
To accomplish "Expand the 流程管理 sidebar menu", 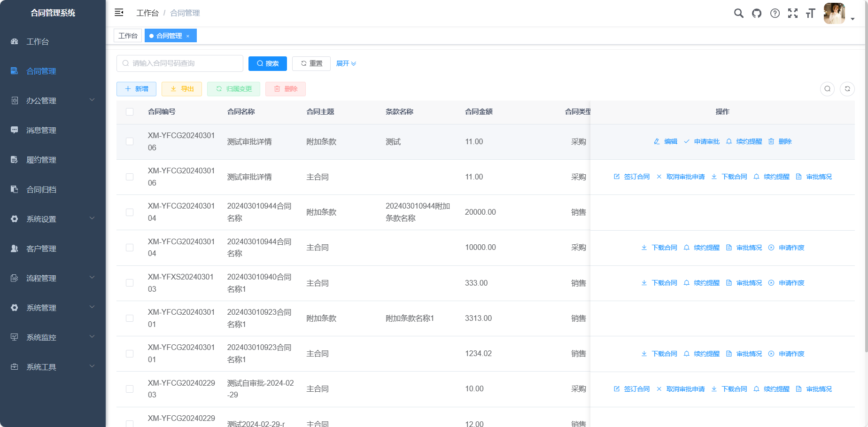I will point(53,278).
